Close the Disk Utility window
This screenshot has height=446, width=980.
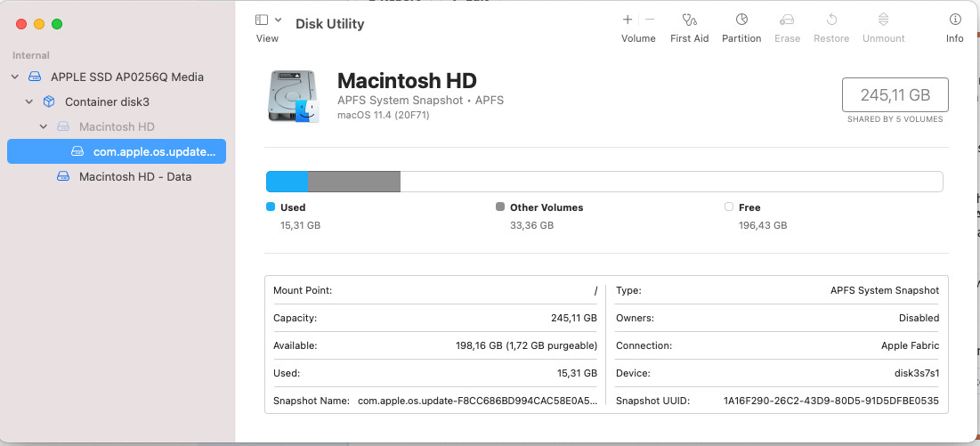click(x=21, y=24)
